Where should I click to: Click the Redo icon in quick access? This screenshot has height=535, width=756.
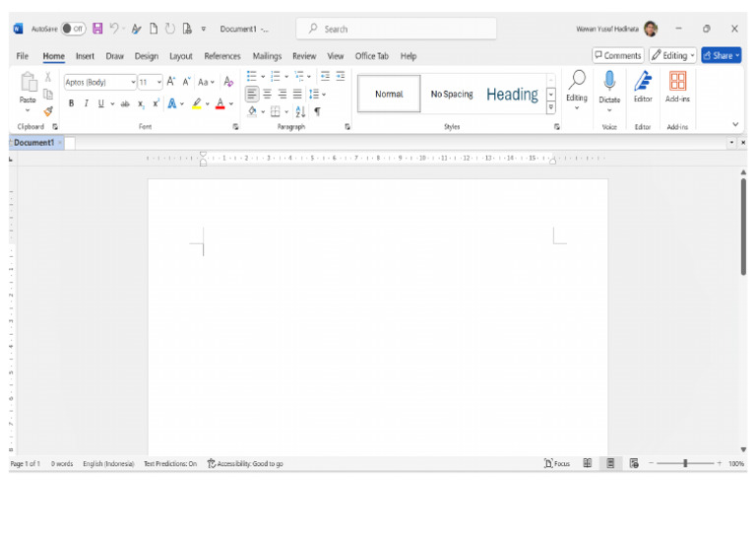click(170, 29)
